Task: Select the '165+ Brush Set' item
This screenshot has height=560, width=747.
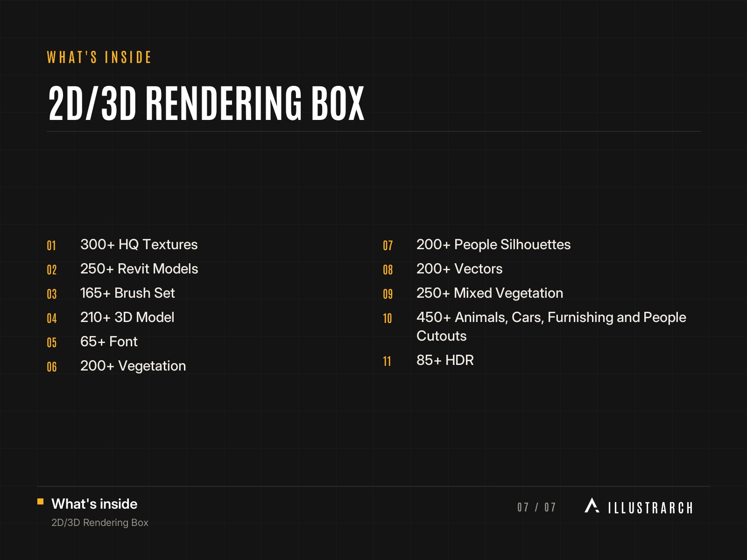Action: tap(127, 293)
